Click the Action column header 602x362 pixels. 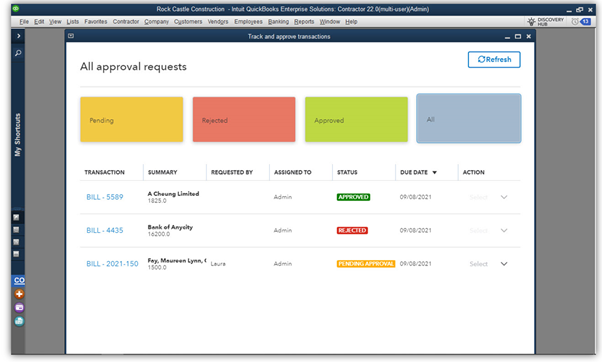(x=473, y=172)
